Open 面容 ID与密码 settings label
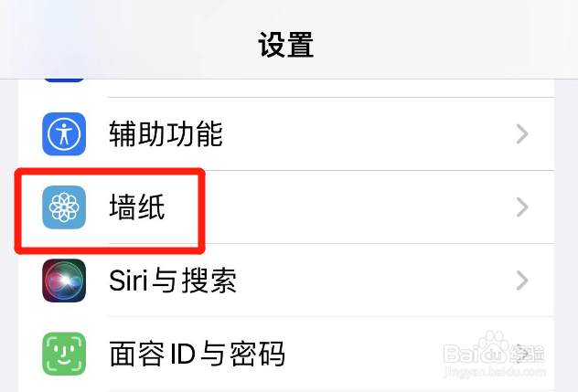Image resolution: width=578 pixels, height=392 pixels. pyautogui.click(x=198, y=354)
